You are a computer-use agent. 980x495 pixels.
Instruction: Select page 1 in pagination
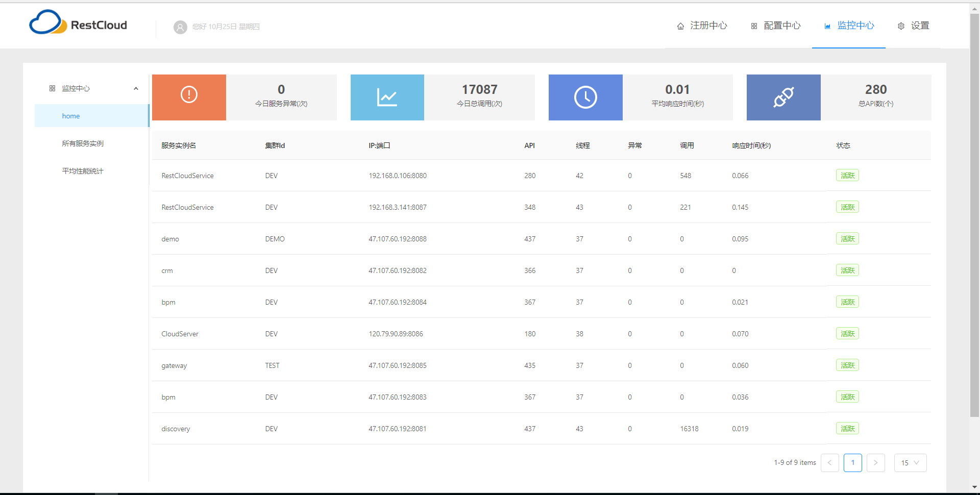click(852, 463)
